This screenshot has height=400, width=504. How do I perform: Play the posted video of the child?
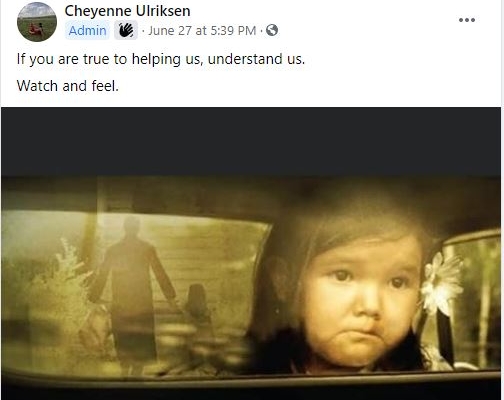point(251,253)
